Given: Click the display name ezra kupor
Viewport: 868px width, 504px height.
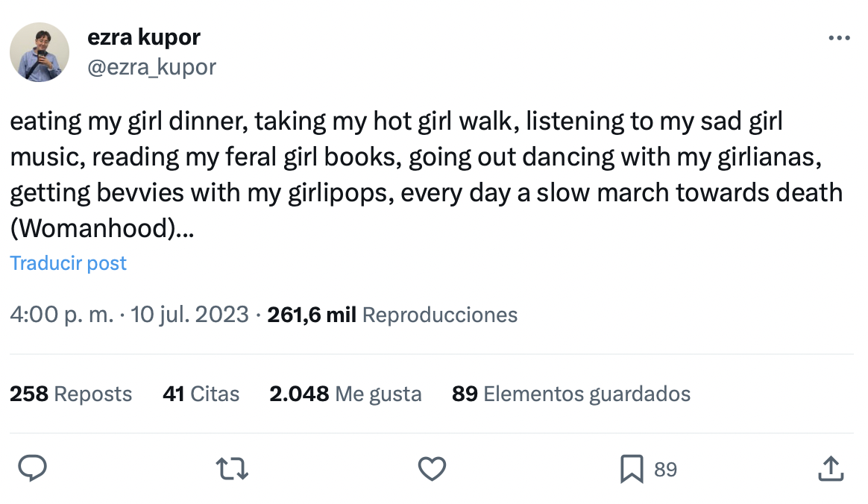Looking at the screenshot, I should pyautogui.click(x=144, y=37).
